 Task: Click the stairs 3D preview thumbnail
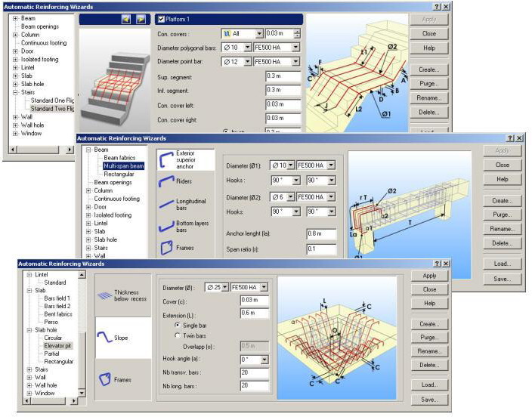[115, 80]
